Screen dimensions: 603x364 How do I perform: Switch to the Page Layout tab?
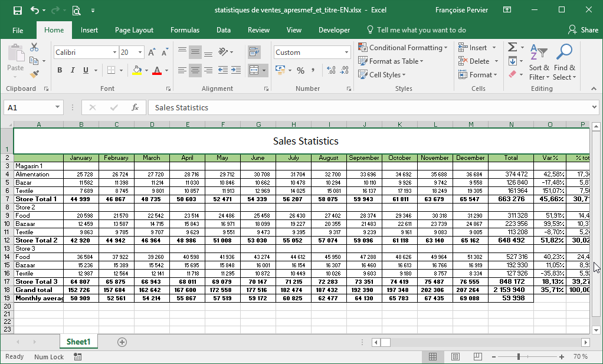click(x=134, y=30)
